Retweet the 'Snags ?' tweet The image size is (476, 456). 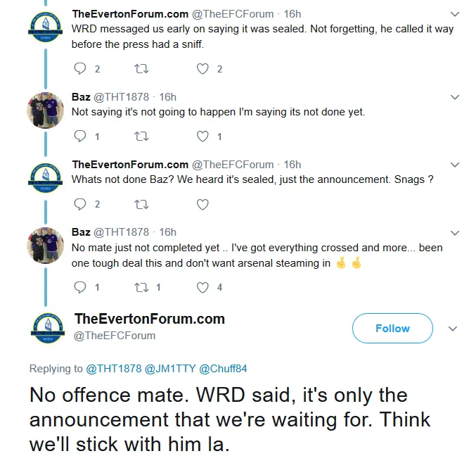point(141,205)
